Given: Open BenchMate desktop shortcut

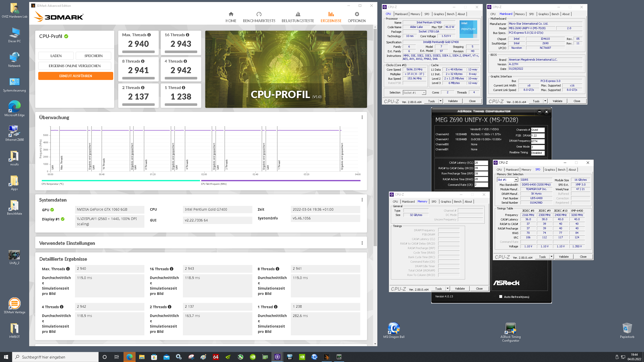Looking at the screenshot, I should click(x=15, y=208).
